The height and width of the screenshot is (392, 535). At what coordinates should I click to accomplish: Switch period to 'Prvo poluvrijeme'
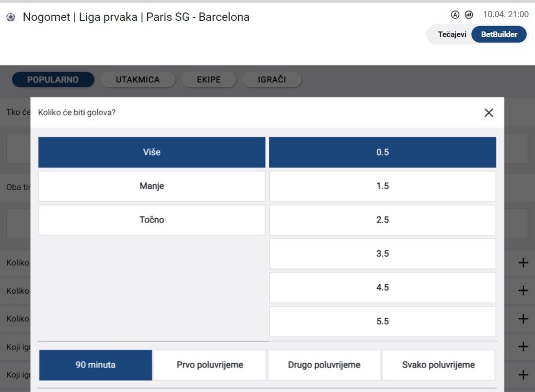click(210, 365)
